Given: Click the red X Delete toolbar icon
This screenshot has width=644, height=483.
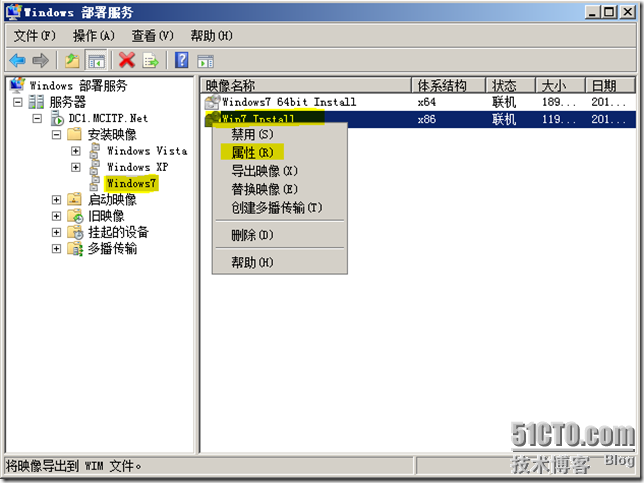Looking at the screenshot, I should [x=126, y=60].
